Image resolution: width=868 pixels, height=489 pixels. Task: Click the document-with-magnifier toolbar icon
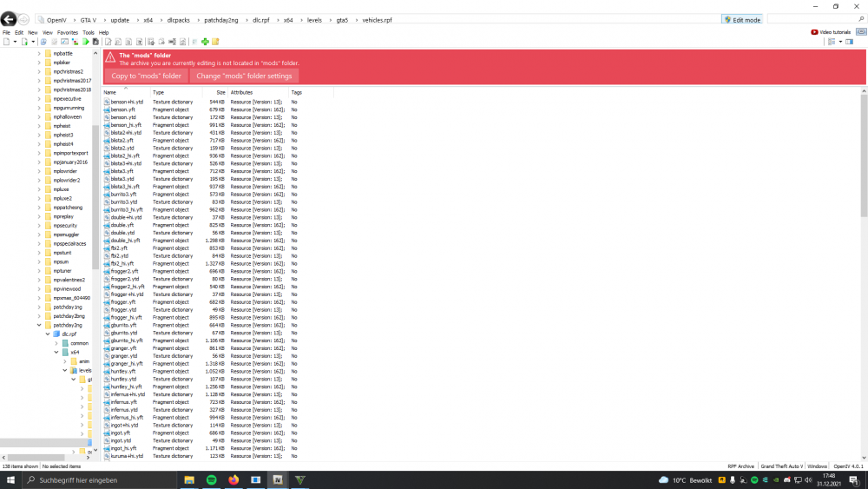click(118, 42)
